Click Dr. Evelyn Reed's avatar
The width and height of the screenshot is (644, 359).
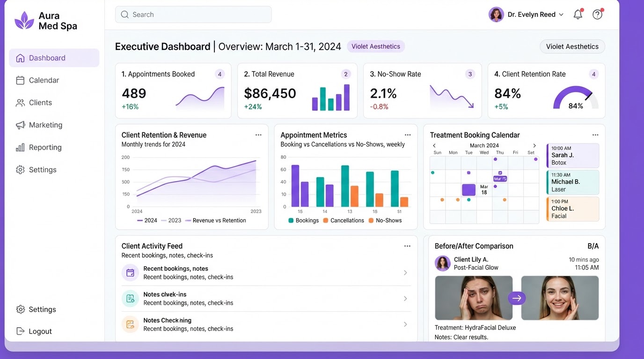tap(496, 14)
